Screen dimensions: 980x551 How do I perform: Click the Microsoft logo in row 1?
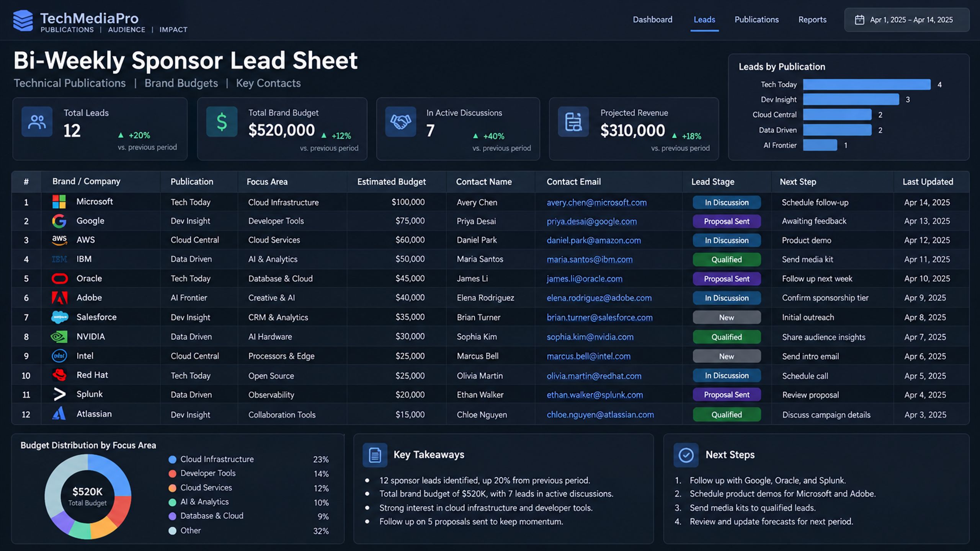(x=59, y=202)
